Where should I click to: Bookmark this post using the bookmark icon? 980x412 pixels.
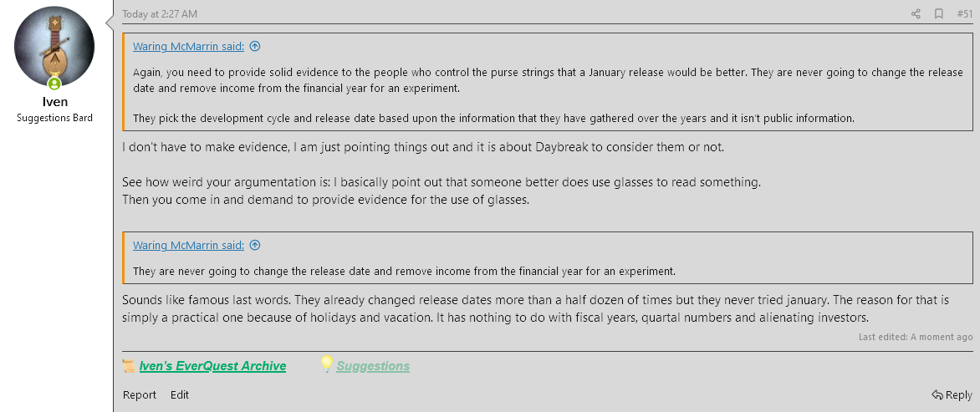coord(939,14)
